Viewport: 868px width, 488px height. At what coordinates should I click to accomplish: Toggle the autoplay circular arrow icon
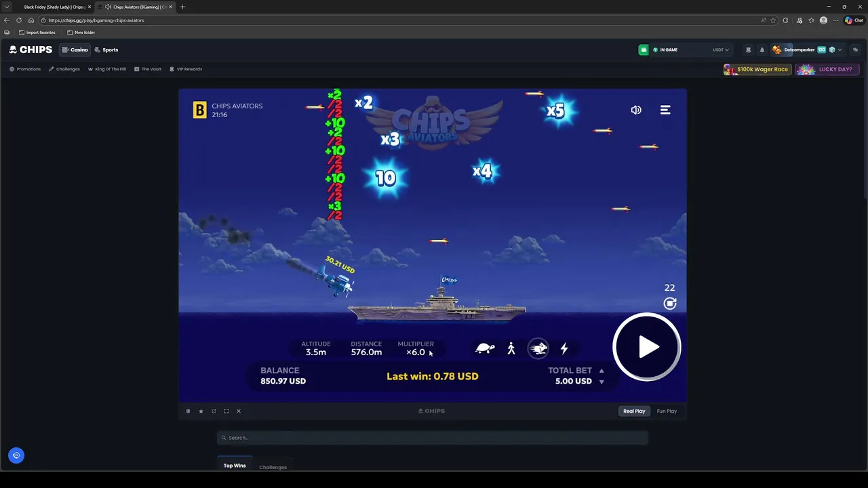[x=670, y=304]
